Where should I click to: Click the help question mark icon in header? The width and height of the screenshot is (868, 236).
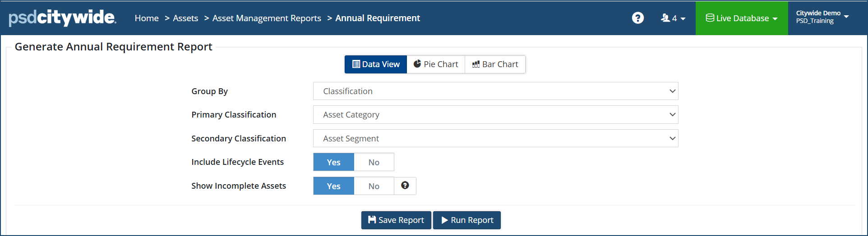pyautogui.click(x=637, y=18)
